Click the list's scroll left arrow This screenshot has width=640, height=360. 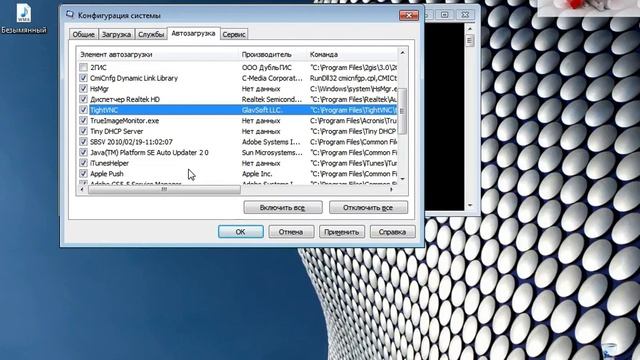pos(82,189)
